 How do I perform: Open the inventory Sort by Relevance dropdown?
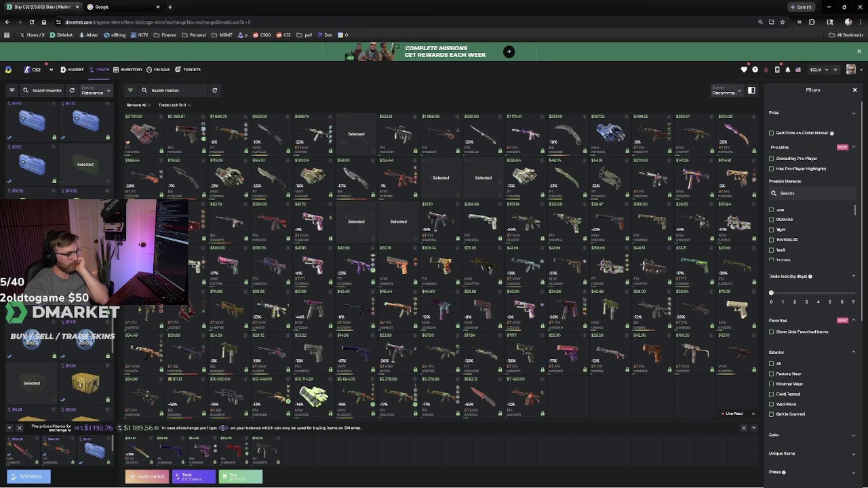(96, 90)
